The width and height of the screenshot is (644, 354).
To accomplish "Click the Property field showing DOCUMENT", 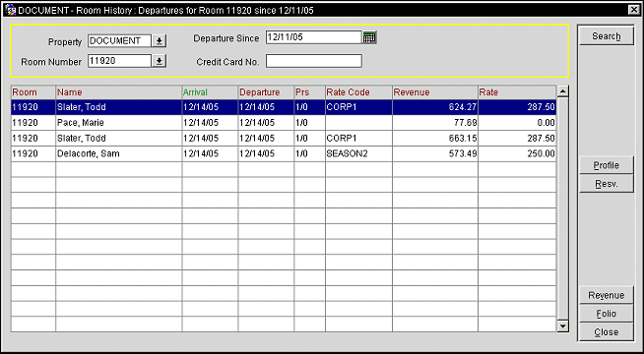I will tap(119, 40).
